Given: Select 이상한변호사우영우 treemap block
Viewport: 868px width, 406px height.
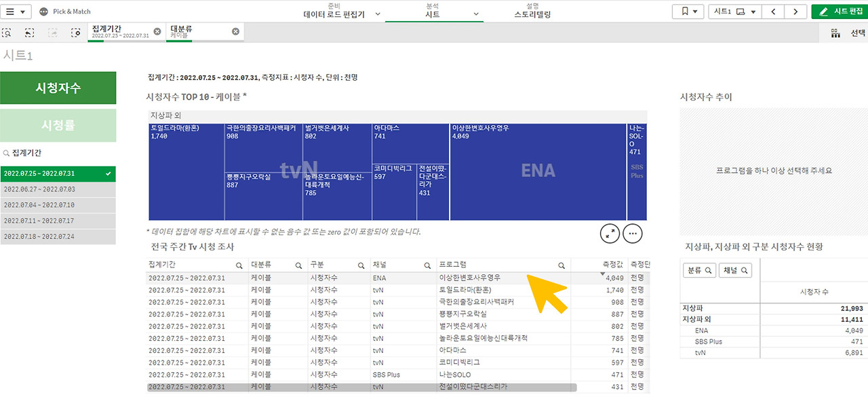Looking at the screenshot, I should (538, 172).
